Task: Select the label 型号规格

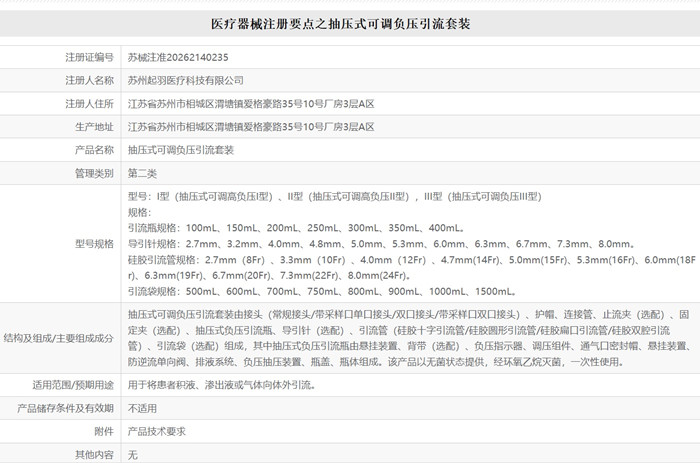Action: point(94,244)
